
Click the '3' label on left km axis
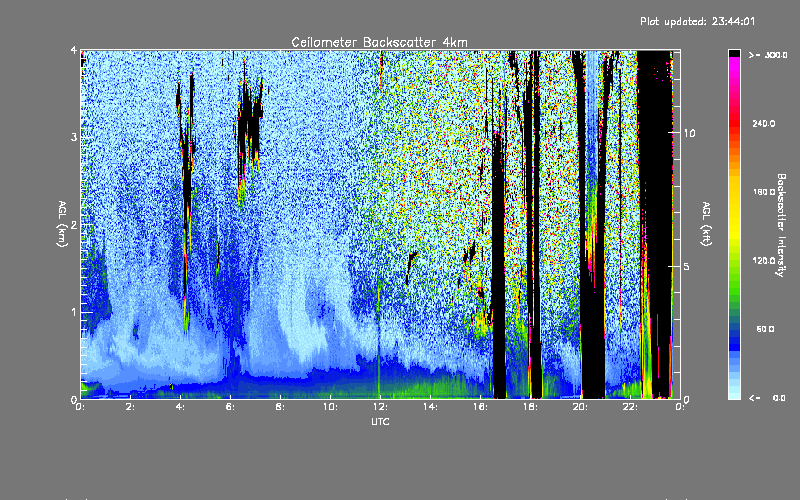pos(74,137)
